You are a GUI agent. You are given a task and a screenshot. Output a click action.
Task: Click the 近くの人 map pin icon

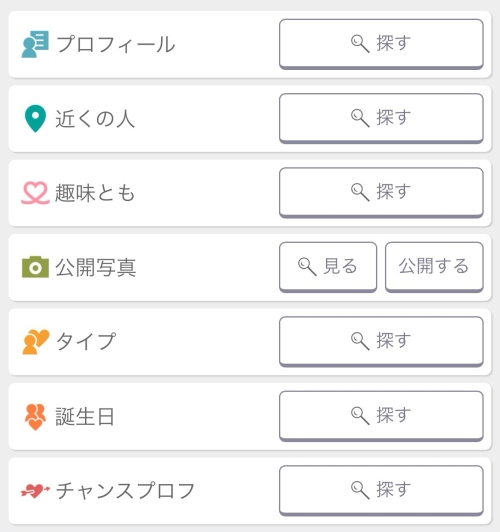pyautogui.click(x=35, y=118)
